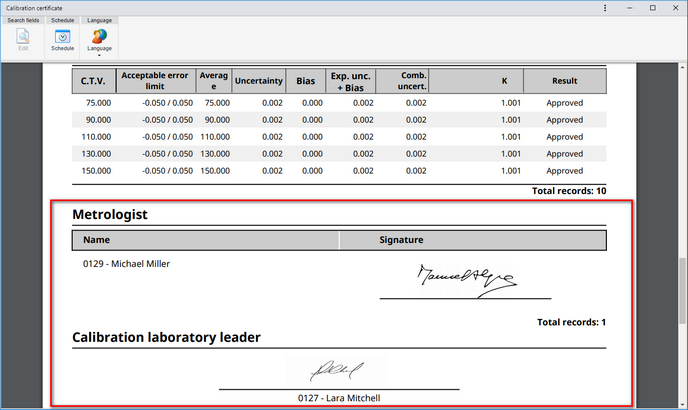Click the name 0129 - Michael Miller
The height and width of the screenshot is (410, 688).
[x=126, y=264]
